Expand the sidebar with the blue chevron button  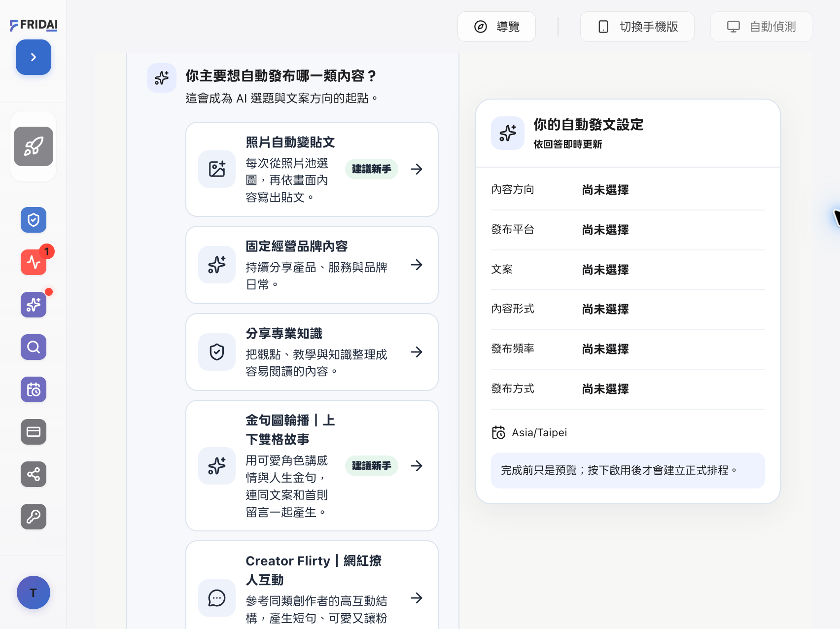34,57
